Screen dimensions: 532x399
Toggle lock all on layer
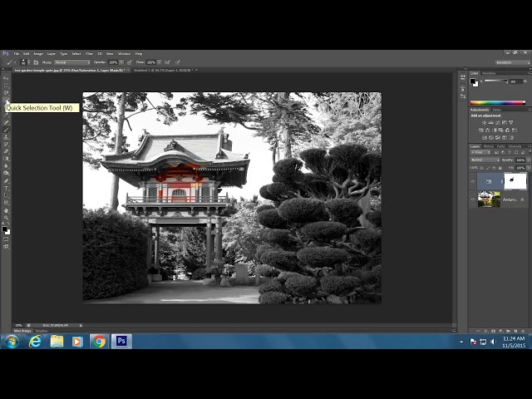click(500, 168)
